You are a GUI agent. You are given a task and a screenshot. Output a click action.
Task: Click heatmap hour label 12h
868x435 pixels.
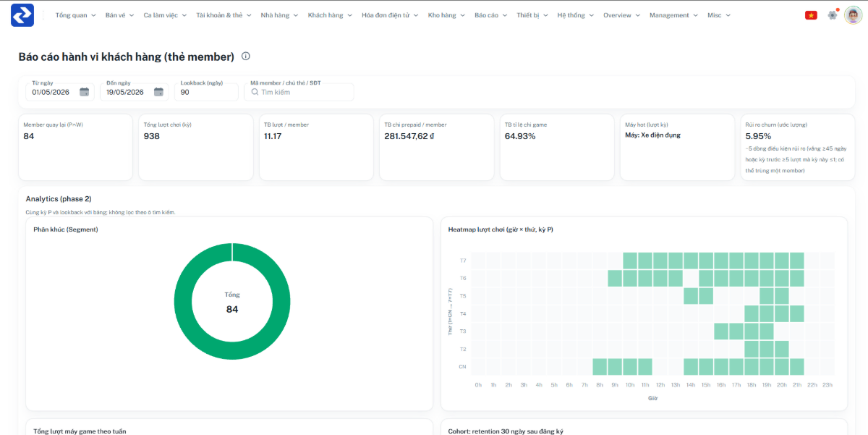coord(660,385)
